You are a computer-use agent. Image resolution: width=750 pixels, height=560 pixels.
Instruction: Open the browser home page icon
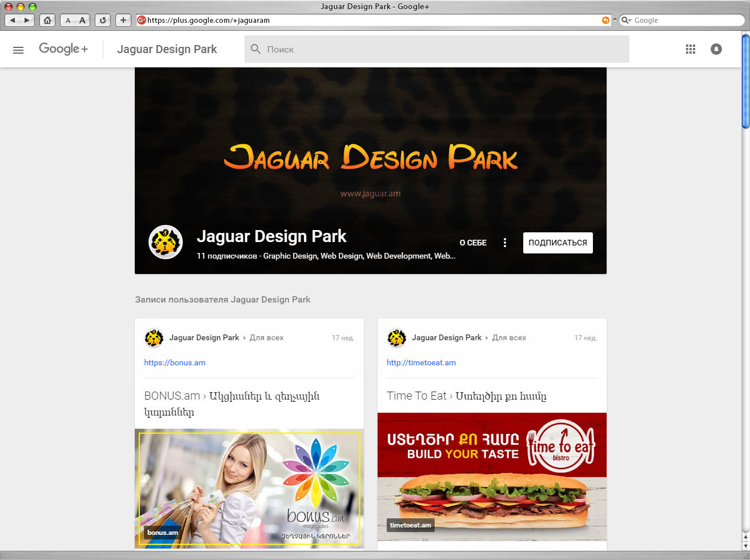[x=47, y=20]
